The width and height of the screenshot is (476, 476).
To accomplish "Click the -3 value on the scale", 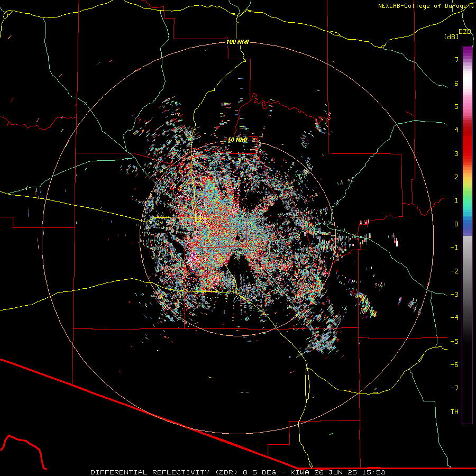I will click(454, 294).
